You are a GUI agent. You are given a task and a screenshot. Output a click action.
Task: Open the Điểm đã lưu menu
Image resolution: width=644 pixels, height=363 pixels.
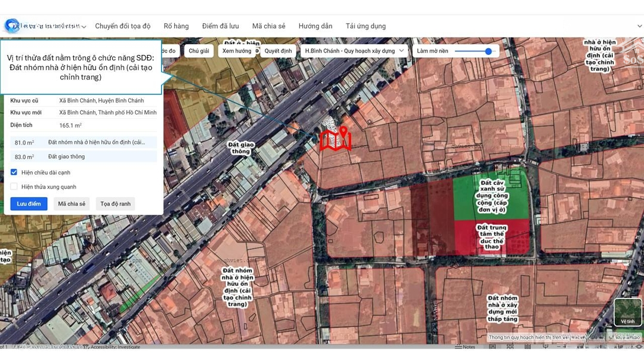(x=220, y=26)
